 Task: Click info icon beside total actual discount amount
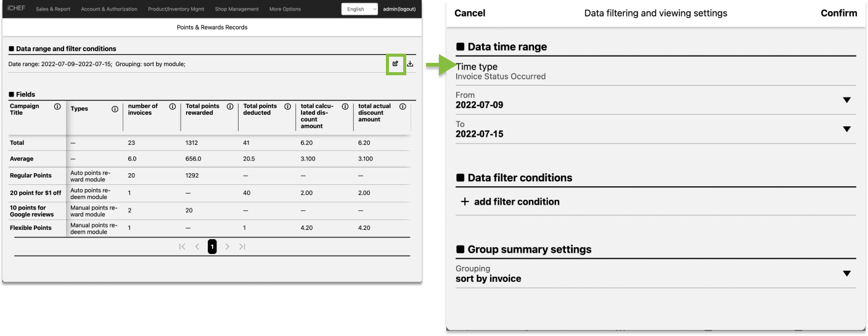(x=403, y=107)
